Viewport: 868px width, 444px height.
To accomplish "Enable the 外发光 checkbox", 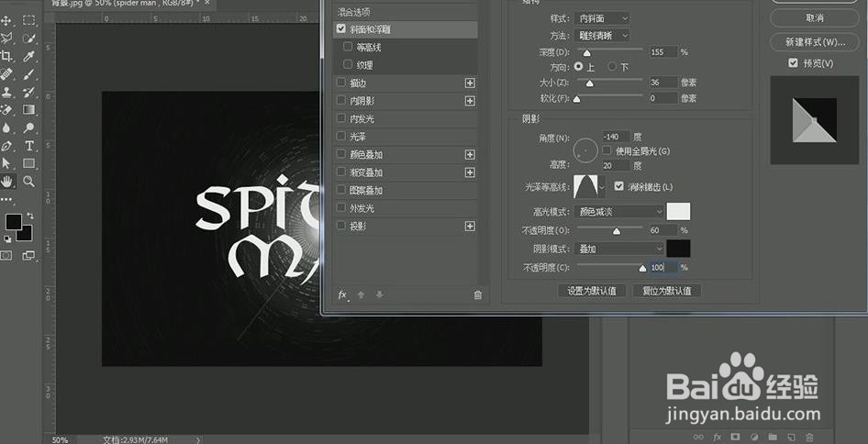I will [x=341, y=207].
